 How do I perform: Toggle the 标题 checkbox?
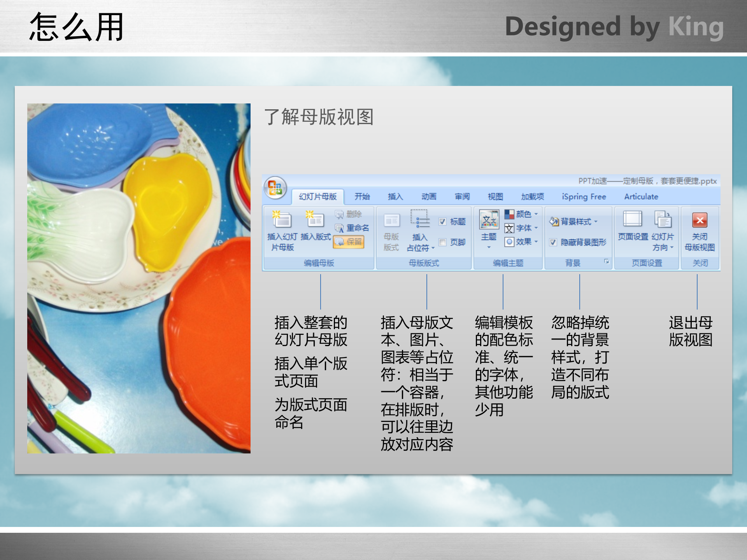[x=442, y=222]
